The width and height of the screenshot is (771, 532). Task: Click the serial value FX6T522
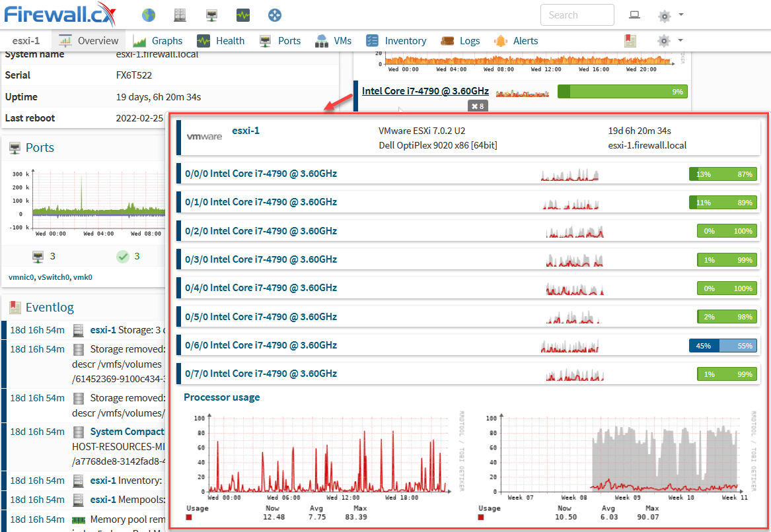click(x=133, y=75)
